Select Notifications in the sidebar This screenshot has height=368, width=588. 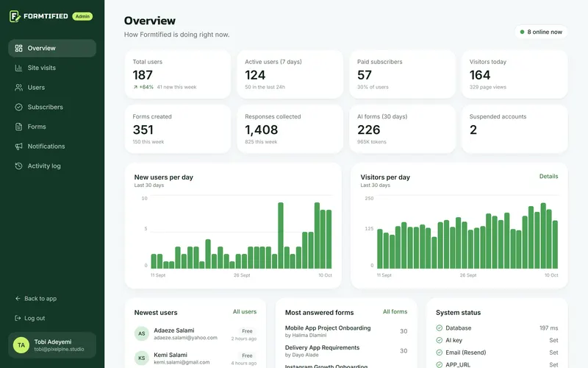(52, 146)
